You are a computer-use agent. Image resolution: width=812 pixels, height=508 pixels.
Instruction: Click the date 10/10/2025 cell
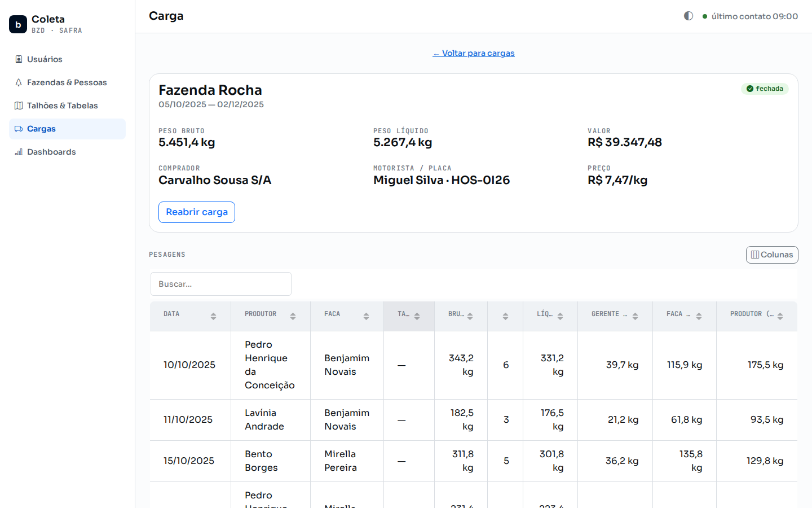coord(189,365)
